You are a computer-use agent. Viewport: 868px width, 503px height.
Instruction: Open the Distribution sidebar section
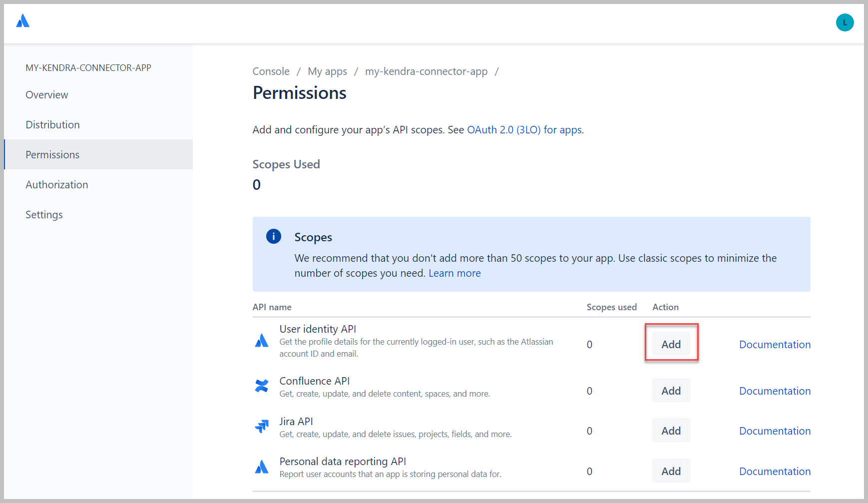pyautogui.click(x=52, y=124)
